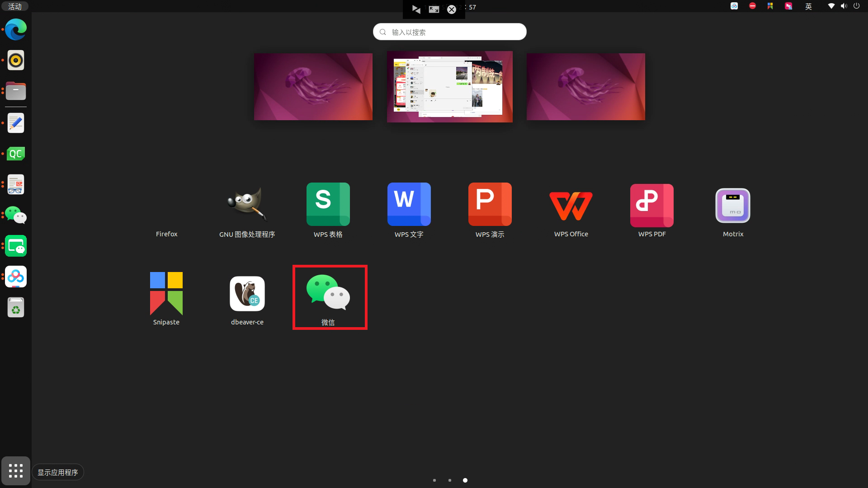Click the Snipaste tray icon
Image resolution: width=868 pixels, height=488 pixels.
[x=770, y=6]
